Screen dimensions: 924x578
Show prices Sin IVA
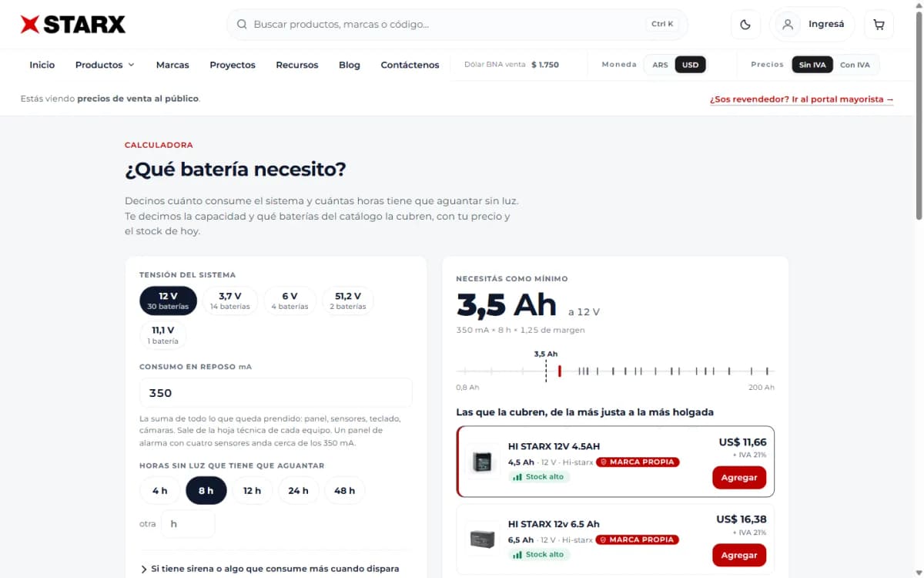pos(812,65)
